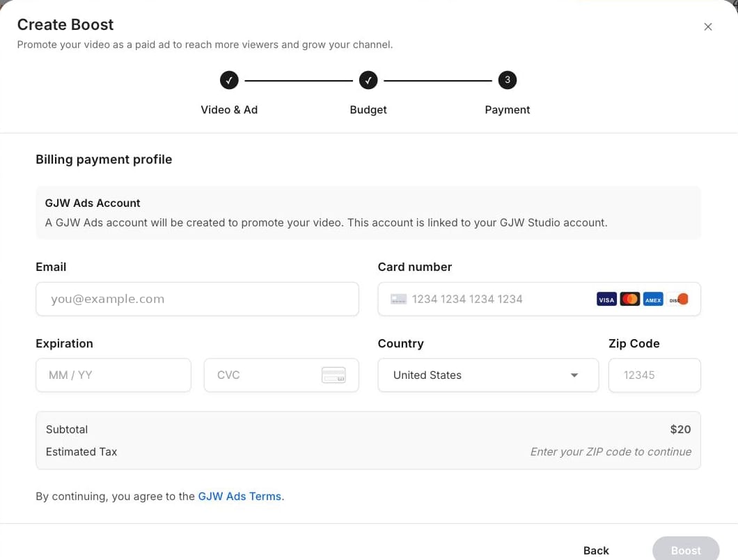Click the 'Card number' field label

pos(415,267)
